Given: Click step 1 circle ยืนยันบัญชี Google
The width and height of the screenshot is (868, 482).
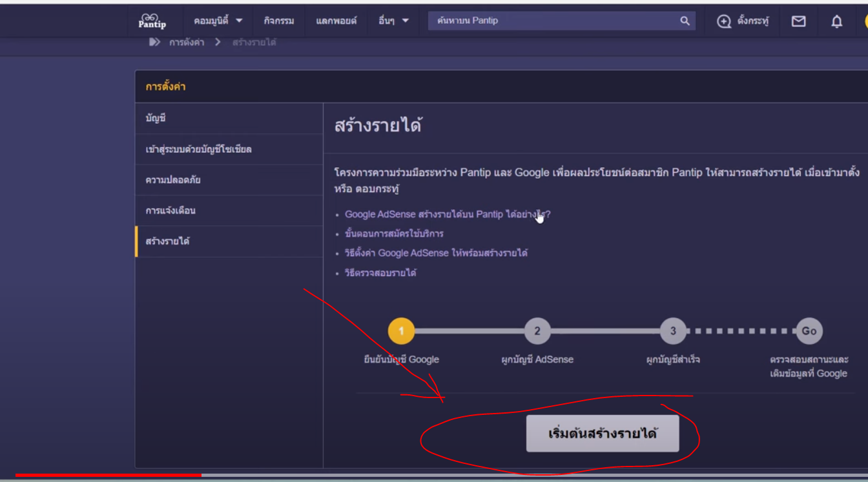Looking at the screenshot, I should pos(401,331).
